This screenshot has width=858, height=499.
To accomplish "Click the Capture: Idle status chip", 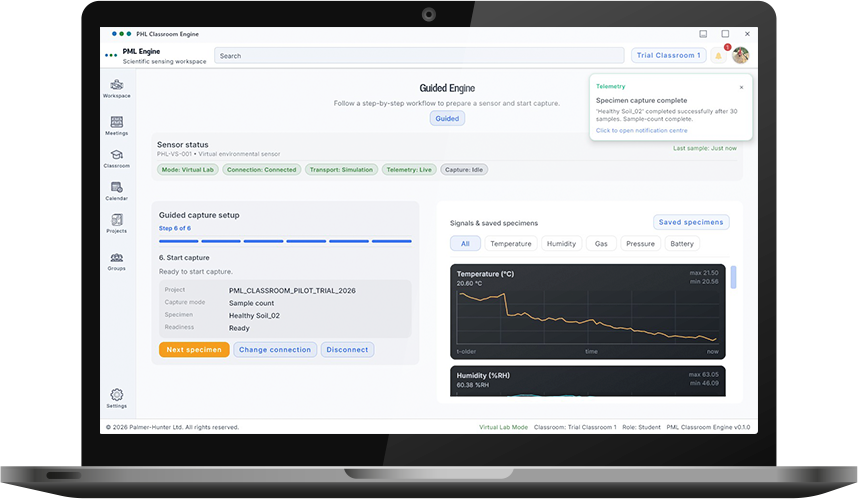I will [x=464, y=170].
